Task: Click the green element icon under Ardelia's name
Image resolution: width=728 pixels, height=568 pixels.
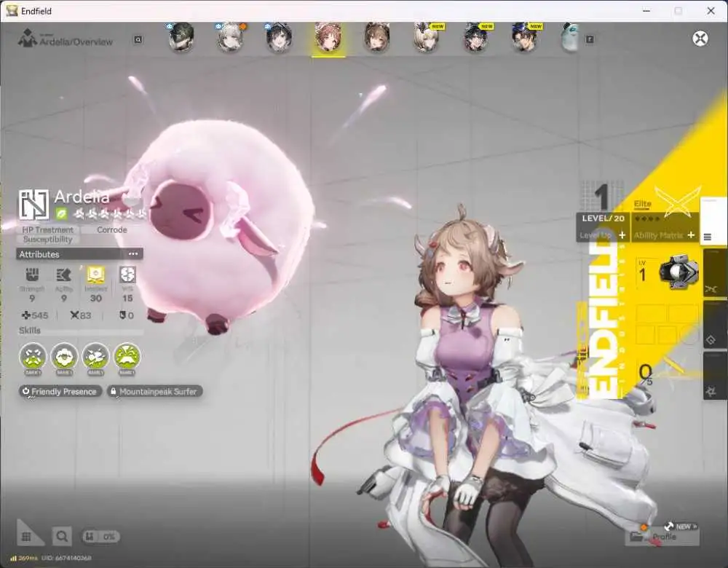Action: pos(61,214)
